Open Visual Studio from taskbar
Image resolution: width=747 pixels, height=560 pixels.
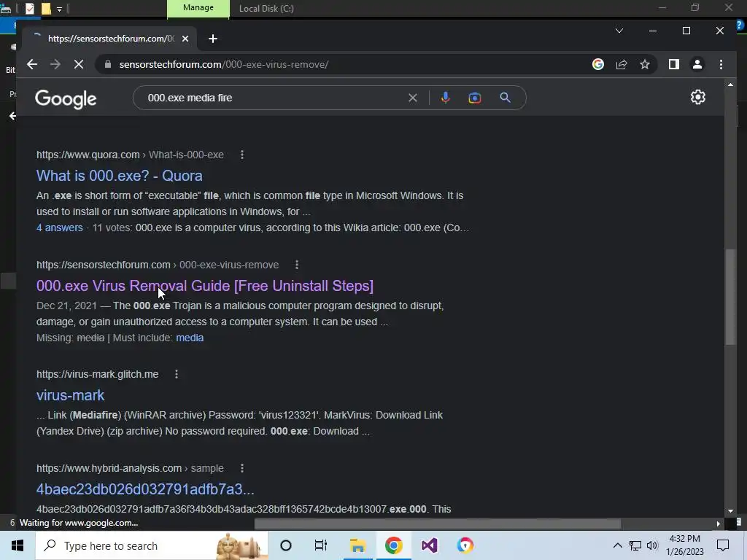[x=429, y=545]
